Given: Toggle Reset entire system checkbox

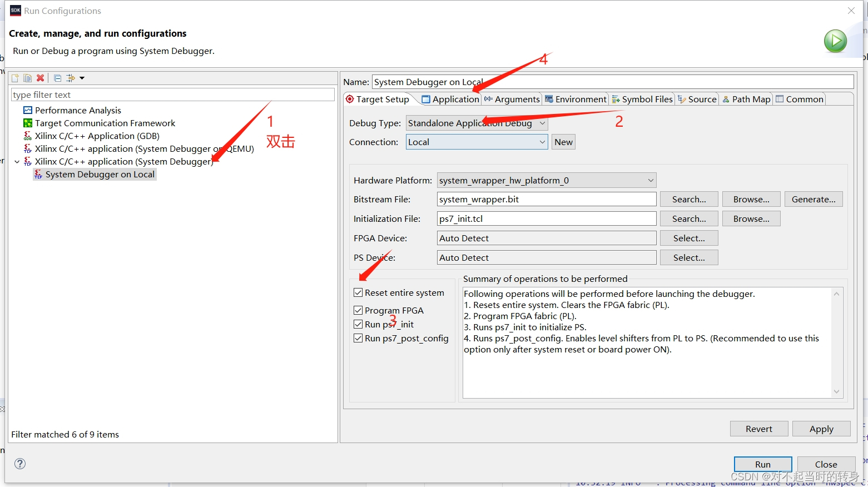Looking at the screenshot, I should [x=358, y=292].
